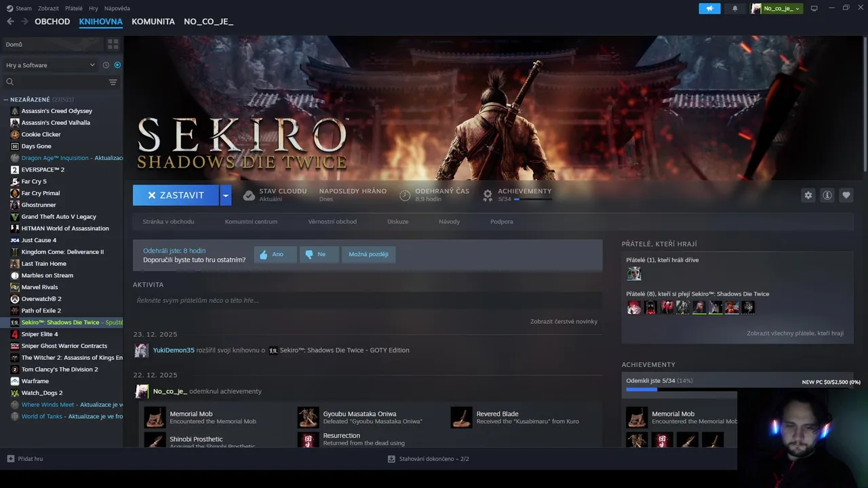Add Sekiro to favorites heart icon

[x=846, y=195]
